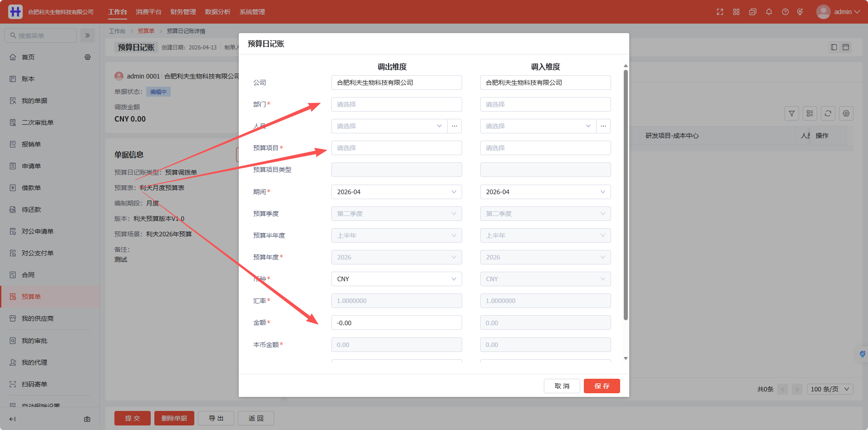Open the fullscreen toggle icon in header
Viewport: 868px width, 430px height.
[x=720, y=12]
